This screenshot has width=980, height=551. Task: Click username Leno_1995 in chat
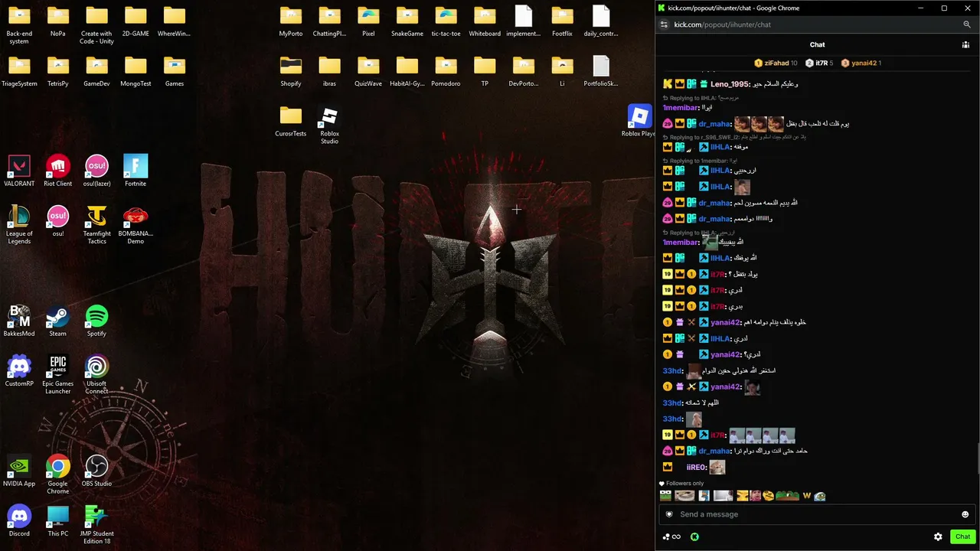click(730, 84)
